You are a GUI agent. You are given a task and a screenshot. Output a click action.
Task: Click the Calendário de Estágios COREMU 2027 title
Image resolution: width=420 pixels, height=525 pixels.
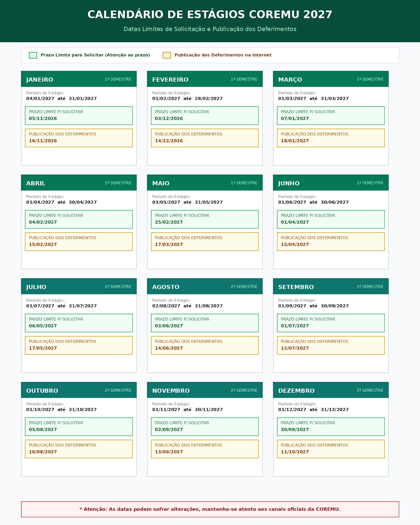coord(210,14)
